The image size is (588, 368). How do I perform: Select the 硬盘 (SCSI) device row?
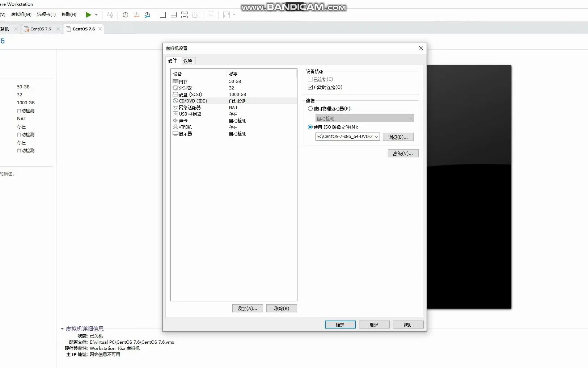[234, 95]
